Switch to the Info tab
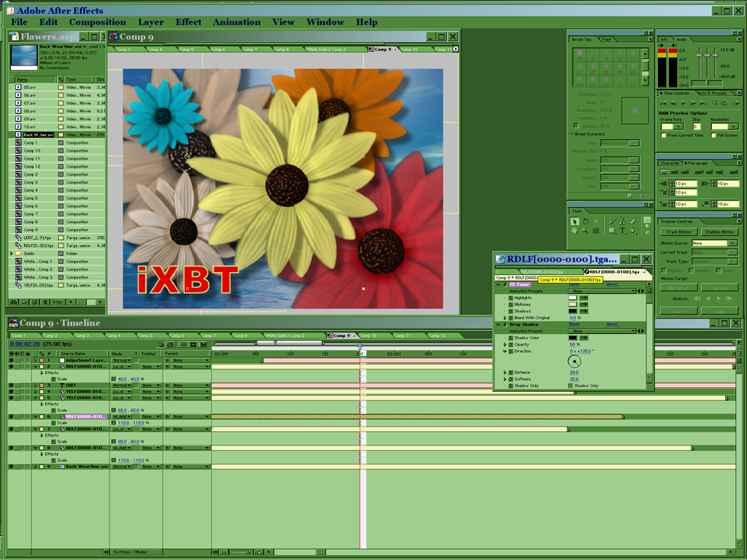Screen dimensions: 747x560 click(x=664, y=39)
